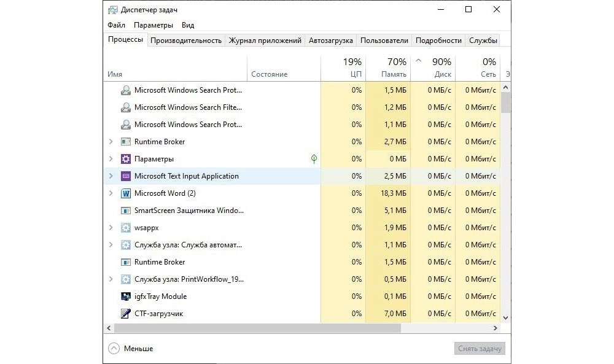
Task: Switch to the Службы tab
Action: 483,41
